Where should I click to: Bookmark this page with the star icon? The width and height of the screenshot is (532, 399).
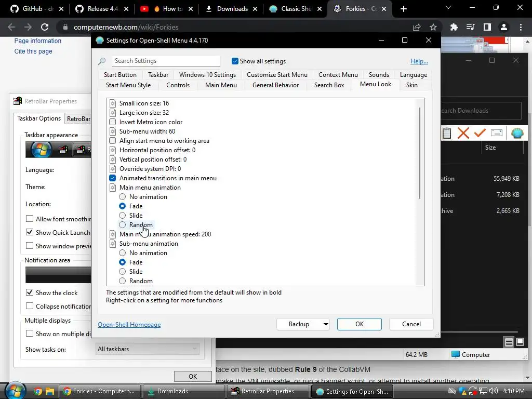pyautogui.click(x=433, y=27)
